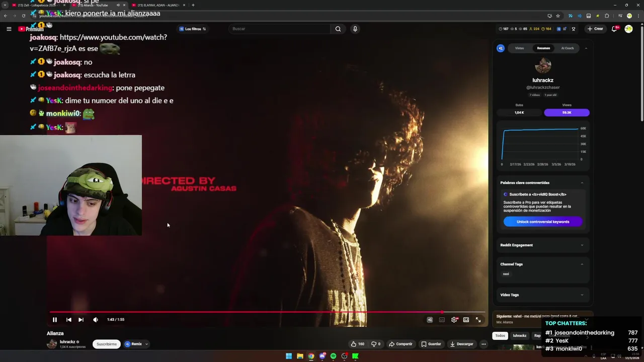The width and height of the screenshot is (644, 362).
Task: Skip to the next video
Action: [81, 319]
